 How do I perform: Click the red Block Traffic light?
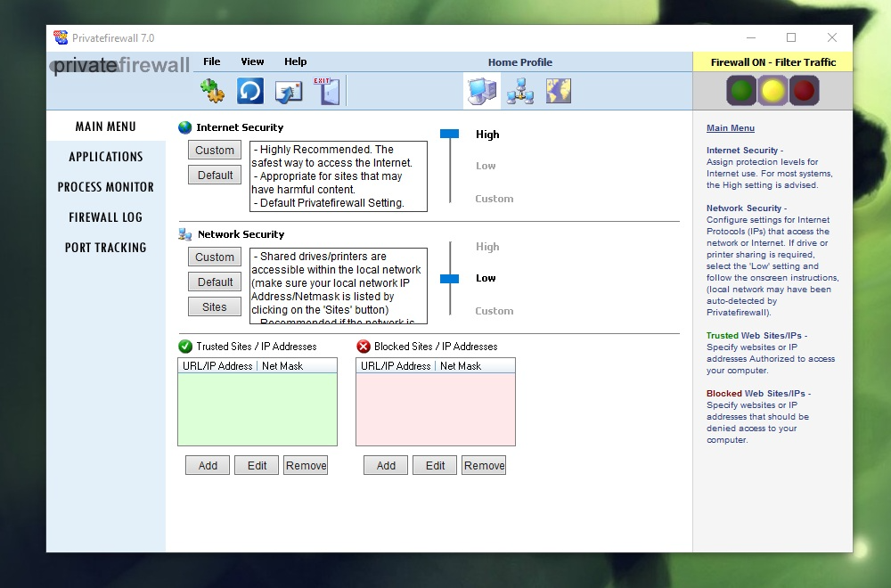point(804,91)
